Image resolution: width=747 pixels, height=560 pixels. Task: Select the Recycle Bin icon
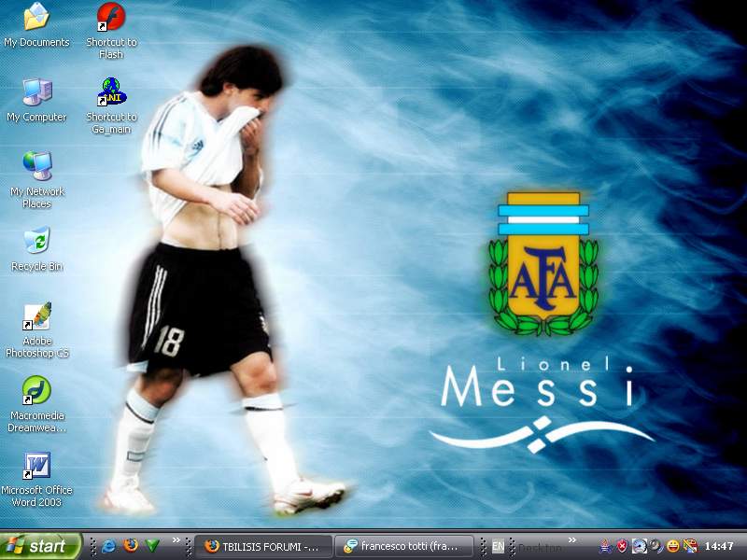[36, 249]
